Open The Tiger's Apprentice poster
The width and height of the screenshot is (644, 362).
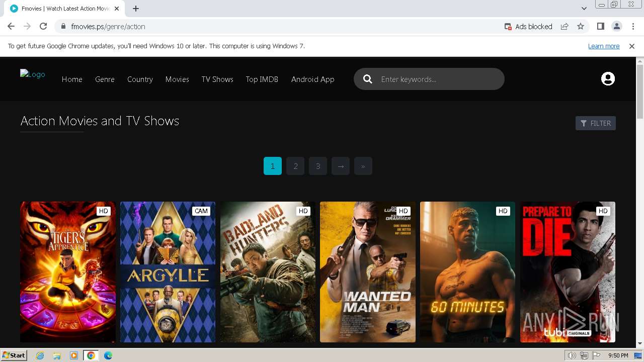tap(68, 272)
